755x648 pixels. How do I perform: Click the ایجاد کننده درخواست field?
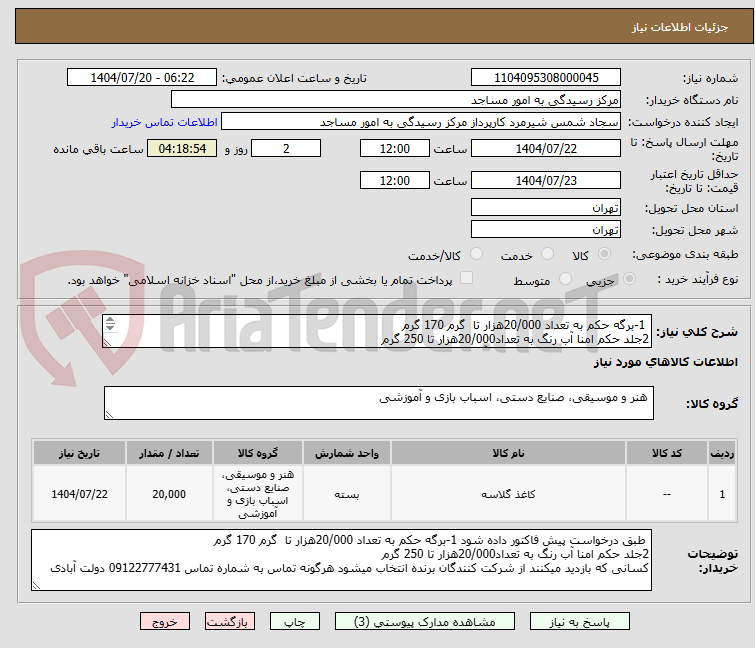tap(421, 122)
